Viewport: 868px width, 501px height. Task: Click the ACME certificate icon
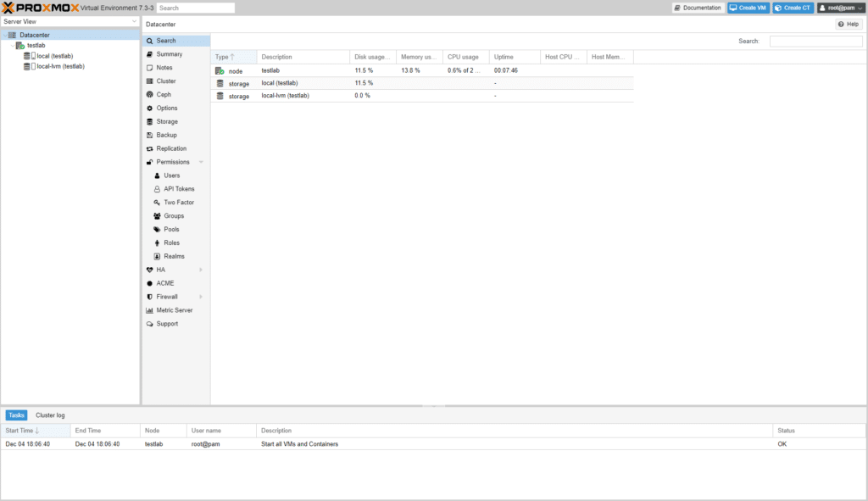point(149,283)
